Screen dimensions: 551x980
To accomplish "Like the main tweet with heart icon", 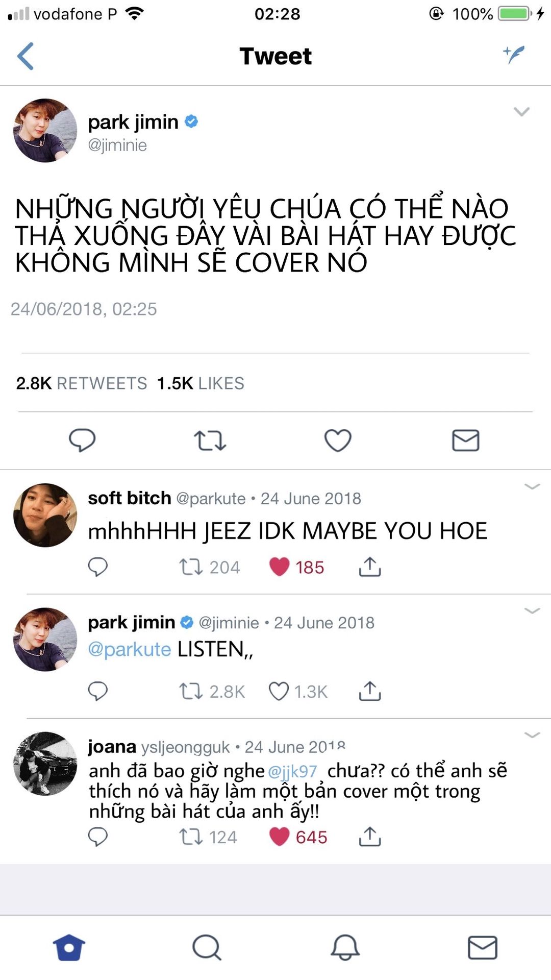I will (x=338, y=440).
